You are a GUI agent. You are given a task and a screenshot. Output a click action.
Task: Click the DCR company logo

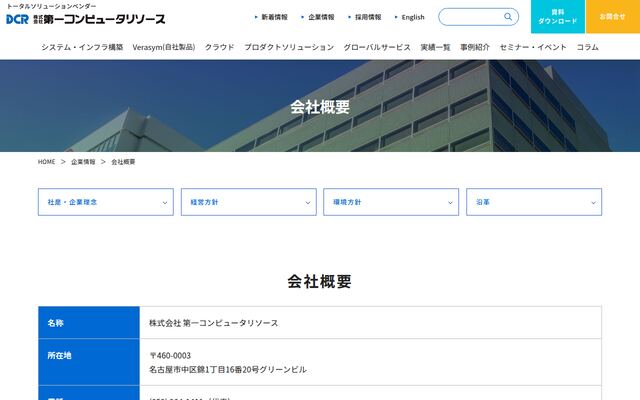[x=86, y=19]
